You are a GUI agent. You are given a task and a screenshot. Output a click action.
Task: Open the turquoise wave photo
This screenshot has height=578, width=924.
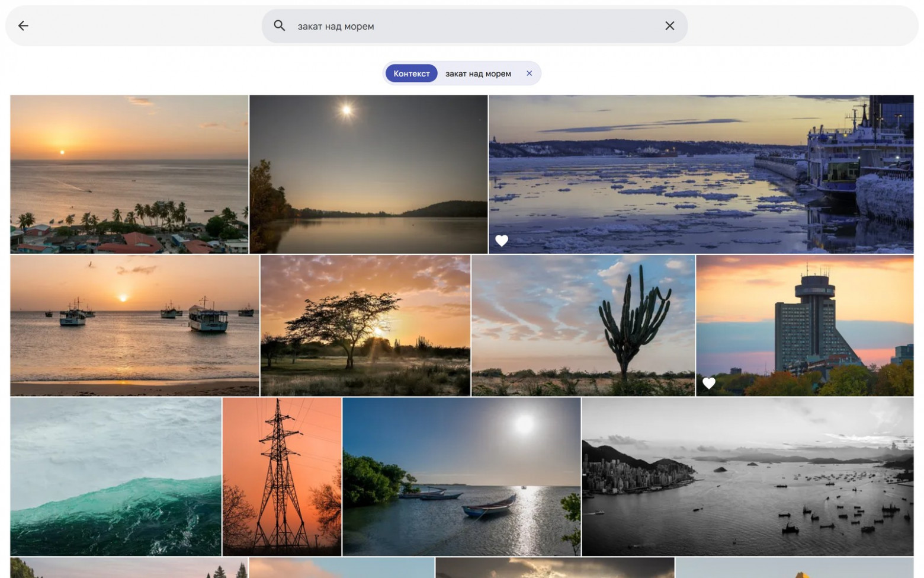115,477
